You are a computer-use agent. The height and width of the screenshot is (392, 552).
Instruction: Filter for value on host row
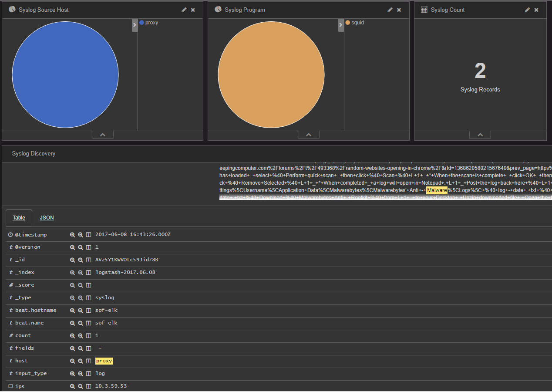pos(73,361)
